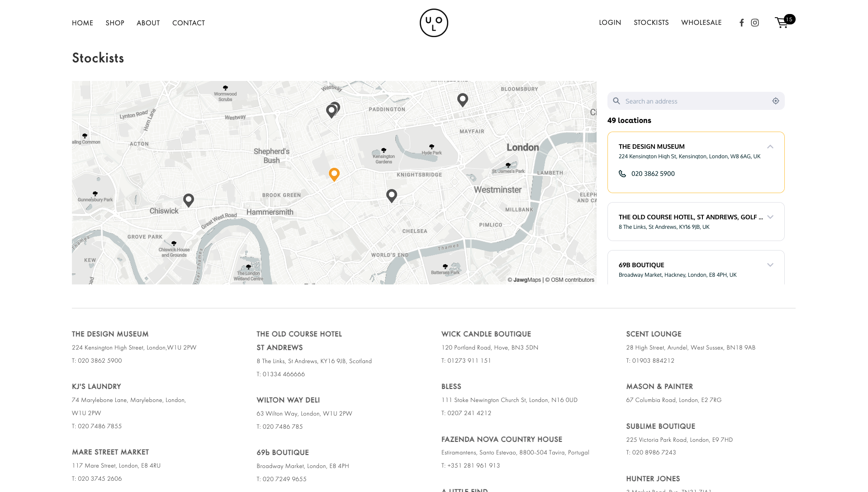Click the magnifier icon in address search
The height and width of the screenshot is (492, 868).
[617, 101]
